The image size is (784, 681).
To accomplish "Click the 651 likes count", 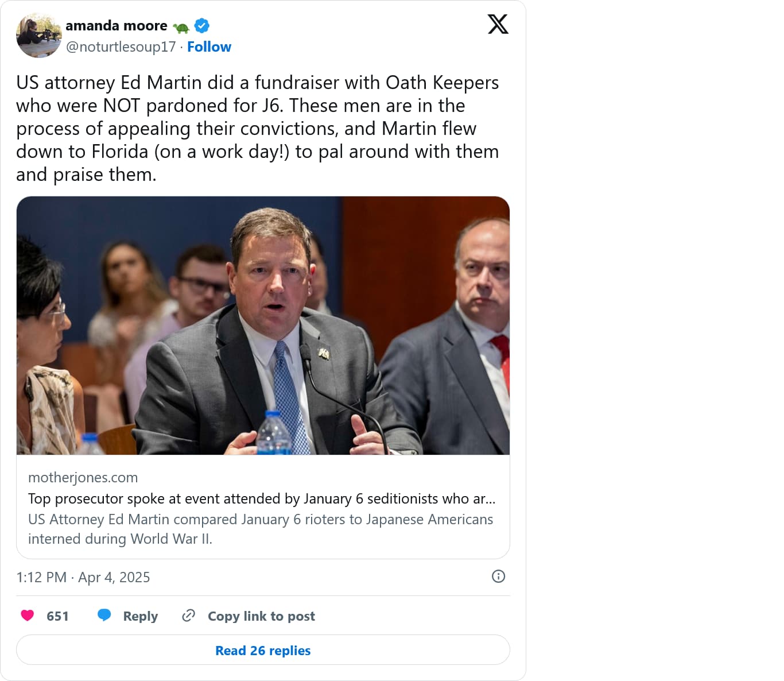I will click(57, 616).
